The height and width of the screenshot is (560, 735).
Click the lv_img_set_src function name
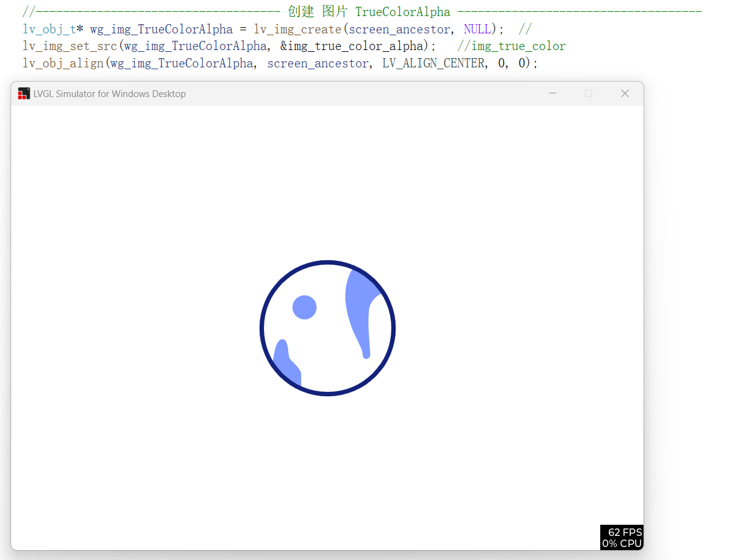(x=69, y=46)
